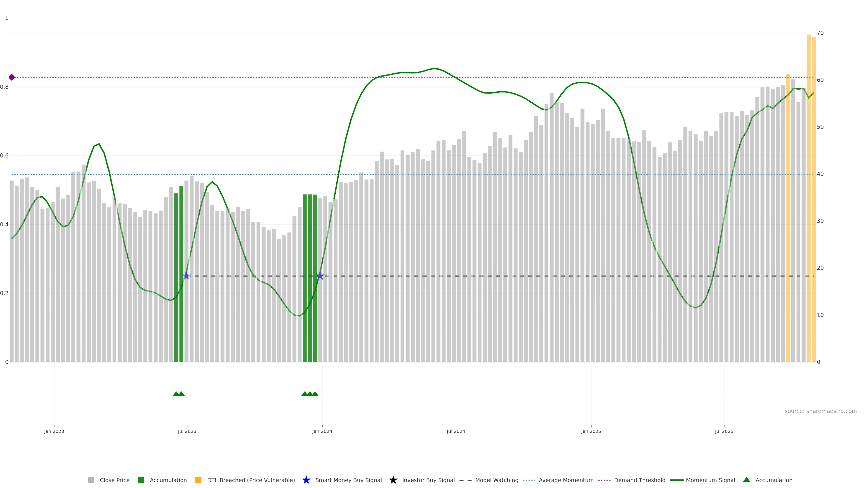
Task: Click the orange DTL Breached swatch
Action: pos(198,480)
